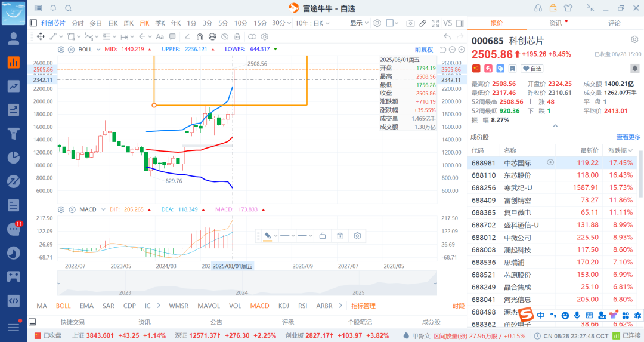Open 指标管理 indicator management
The image size is (644, 342).
click(364, 306)
